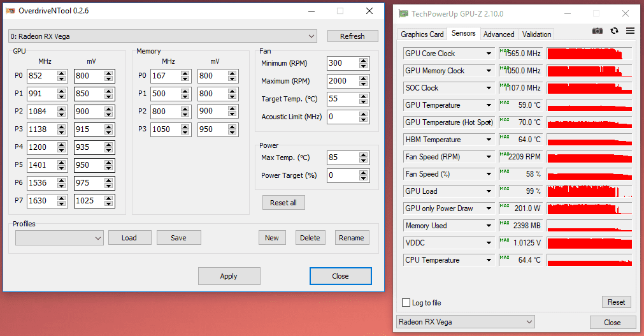Expand the SOC Clock sensor dropdown
This screenshot has width=644, height=336.
489,88
